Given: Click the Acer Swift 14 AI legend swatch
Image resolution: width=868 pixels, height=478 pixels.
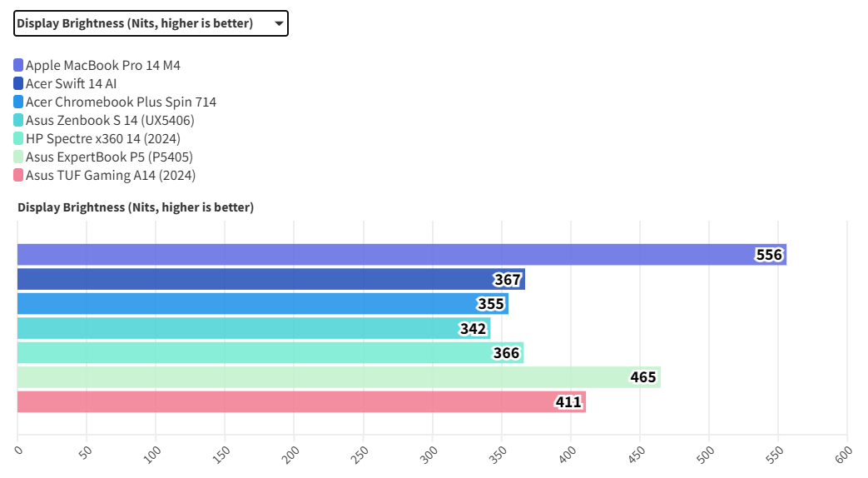Looking at the screenshot, I should click(x=18, y=83).
